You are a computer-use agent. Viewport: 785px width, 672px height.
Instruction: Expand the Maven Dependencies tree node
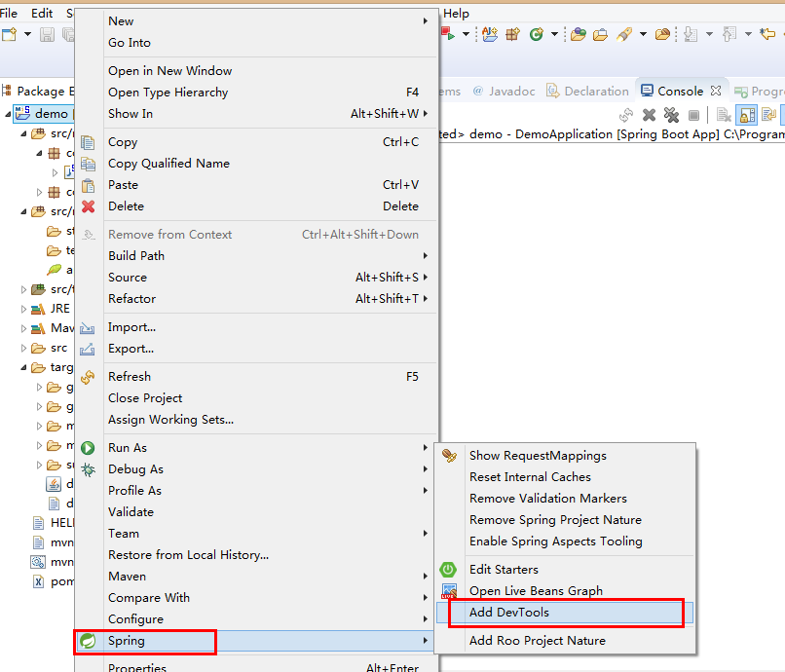(23, 328)
